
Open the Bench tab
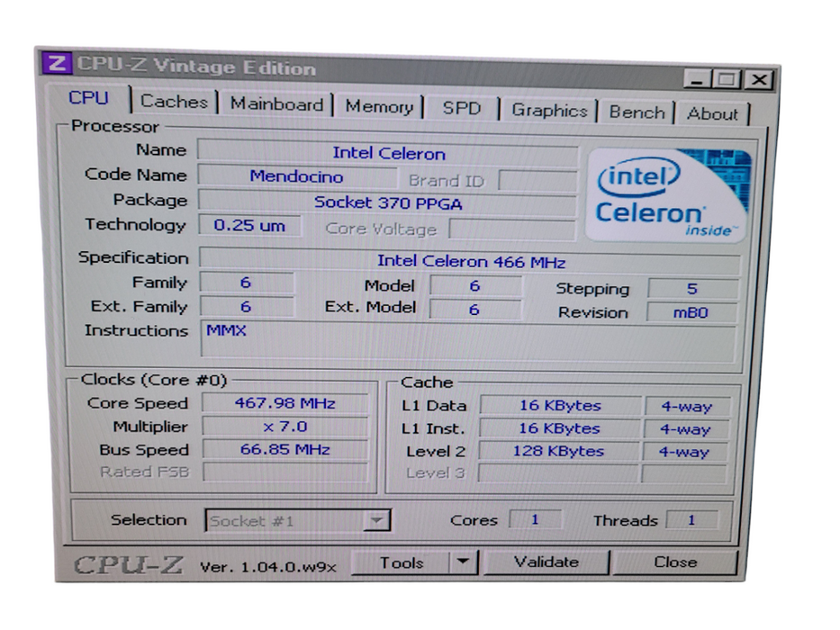click(637, 112)
